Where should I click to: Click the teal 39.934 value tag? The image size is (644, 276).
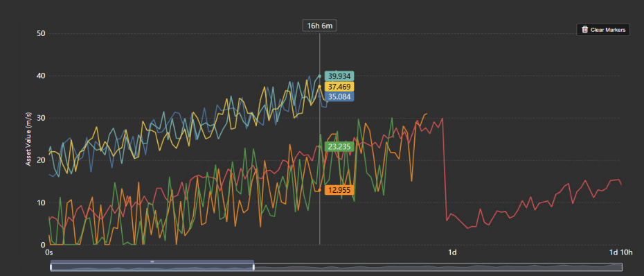[x=339, y=76]
